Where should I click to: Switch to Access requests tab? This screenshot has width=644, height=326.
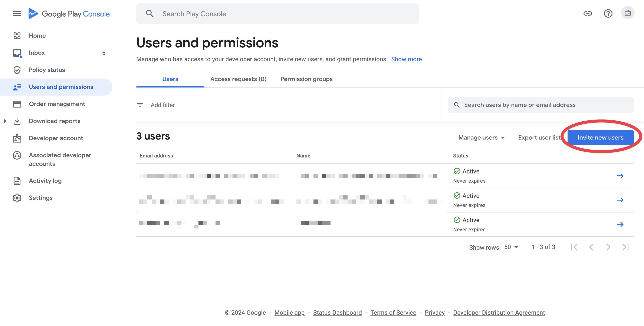pyautogui.click(x=238, y=79)
